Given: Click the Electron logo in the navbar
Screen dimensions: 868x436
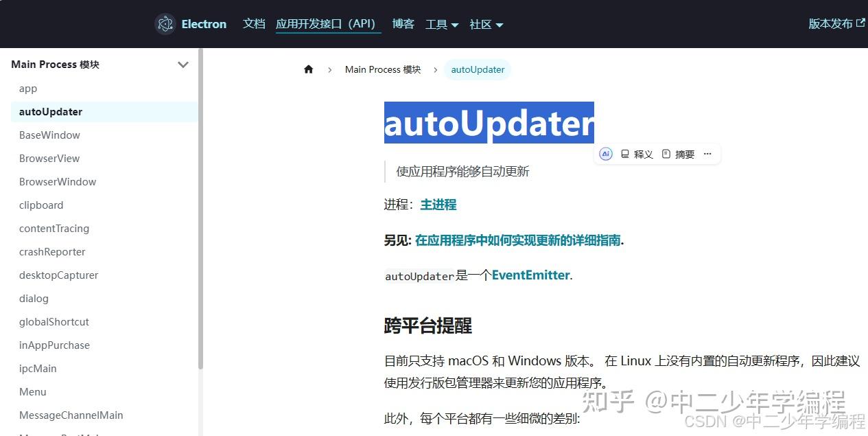Looking at the screenshot, I should pos(165,23).
